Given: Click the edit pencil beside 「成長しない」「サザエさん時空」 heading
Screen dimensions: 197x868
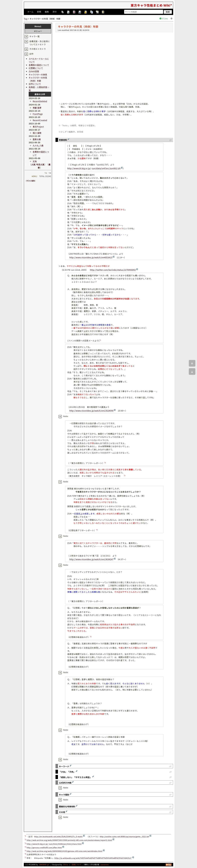Looking at the screenshot, I should point(93,776).
